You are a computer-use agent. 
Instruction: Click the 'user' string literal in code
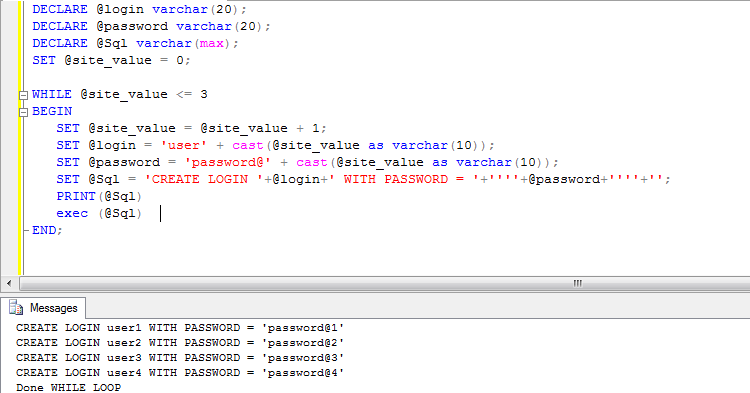[184, 145]
